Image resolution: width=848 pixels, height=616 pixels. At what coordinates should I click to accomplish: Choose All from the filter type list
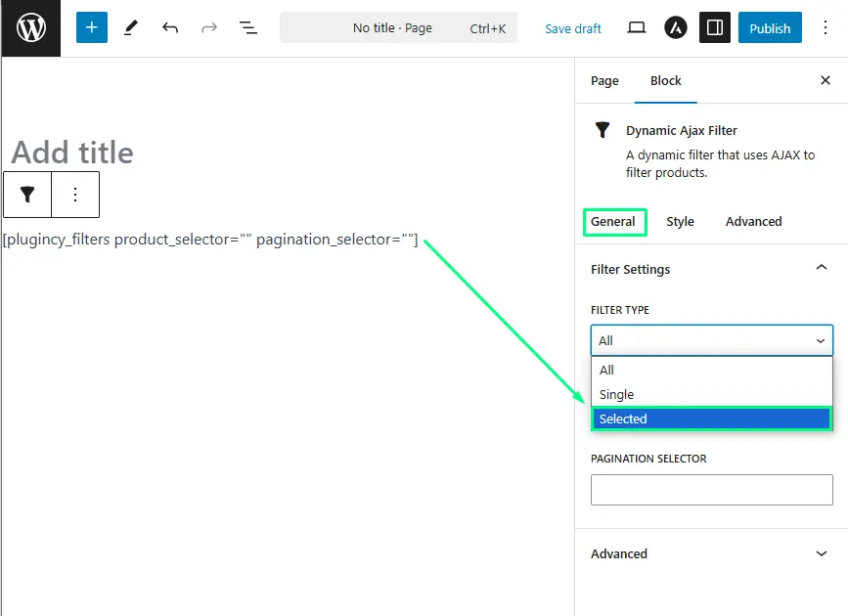click(x=712, y=370)
